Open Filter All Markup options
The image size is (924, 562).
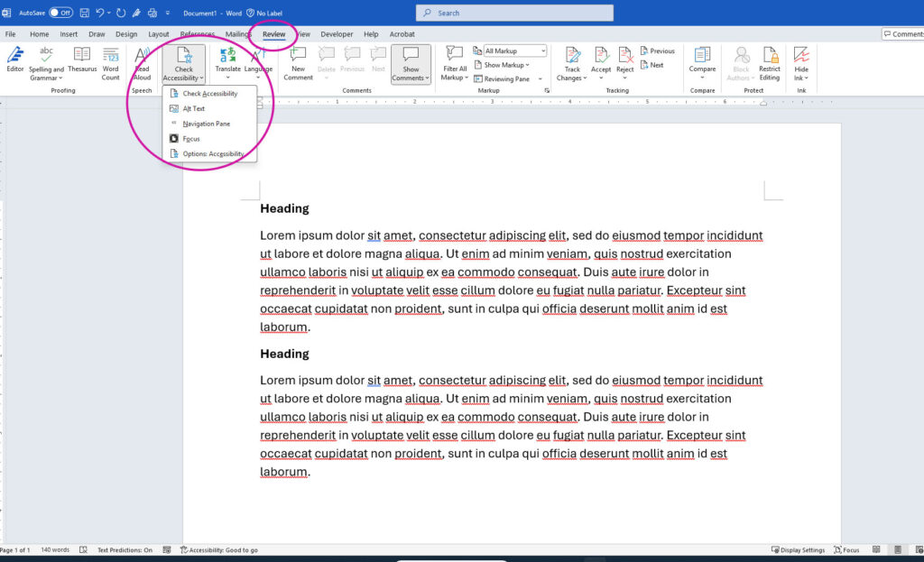[x=455, y=64]
